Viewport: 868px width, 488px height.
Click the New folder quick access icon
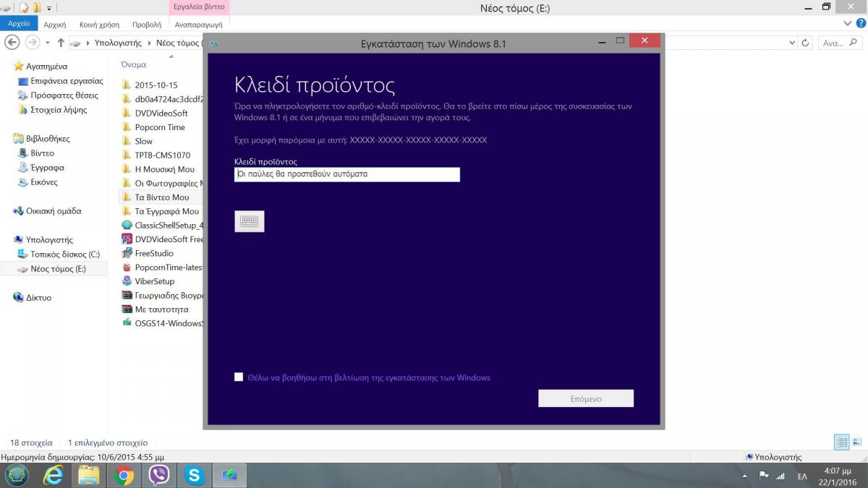pos(35,7)
